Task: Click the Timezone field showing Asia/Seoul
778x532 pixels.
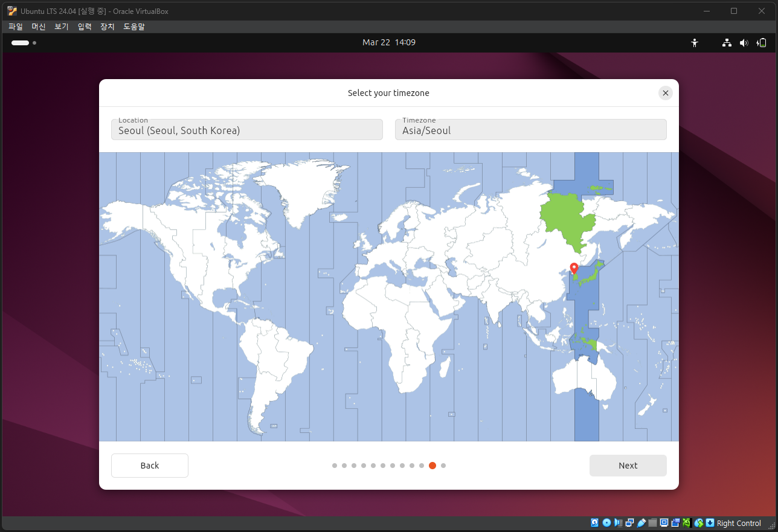Action: click(x=531, y=129)
